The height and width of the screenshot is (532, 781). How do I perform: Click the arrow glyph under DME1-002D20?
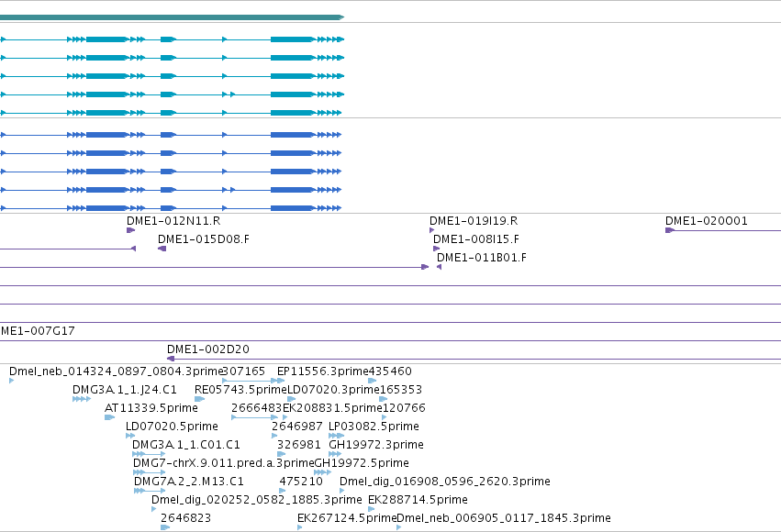click(171, 359)
